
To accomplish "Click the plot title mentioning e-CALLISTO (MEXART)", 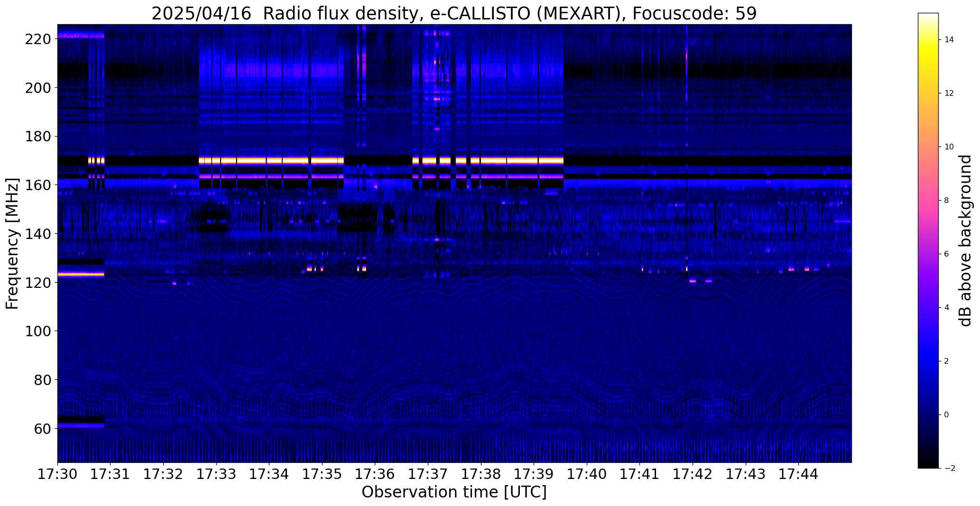I will pyautogui.click(x=454, y=14).
